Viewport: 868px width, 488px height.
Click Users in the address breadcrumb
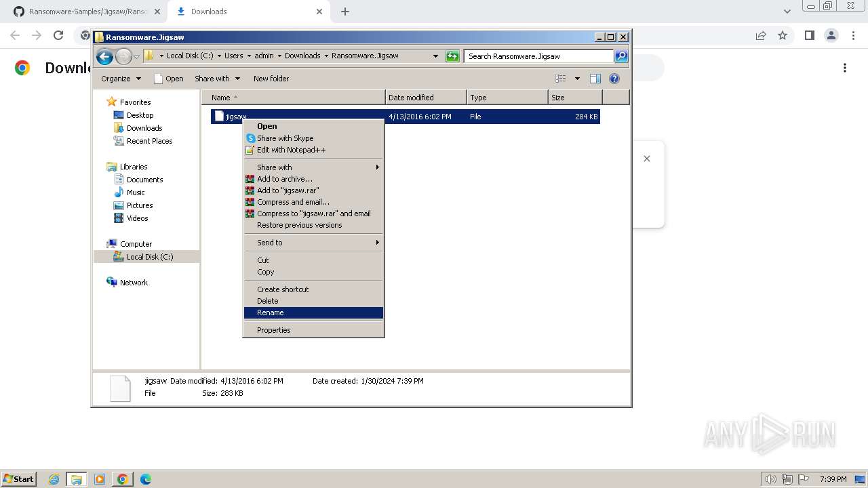pyautogui.click(x=234, y=56)
